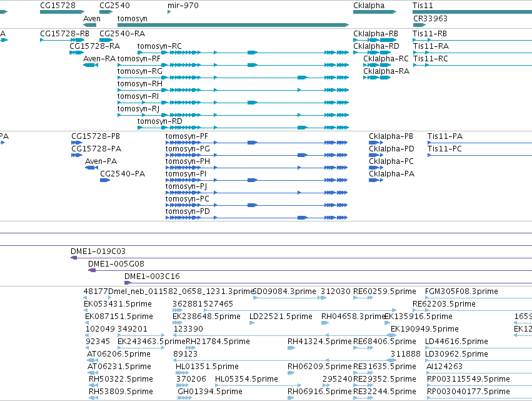
Task: Open the CkIalpha-PC protein label
Action: click(x=391, y=161)
